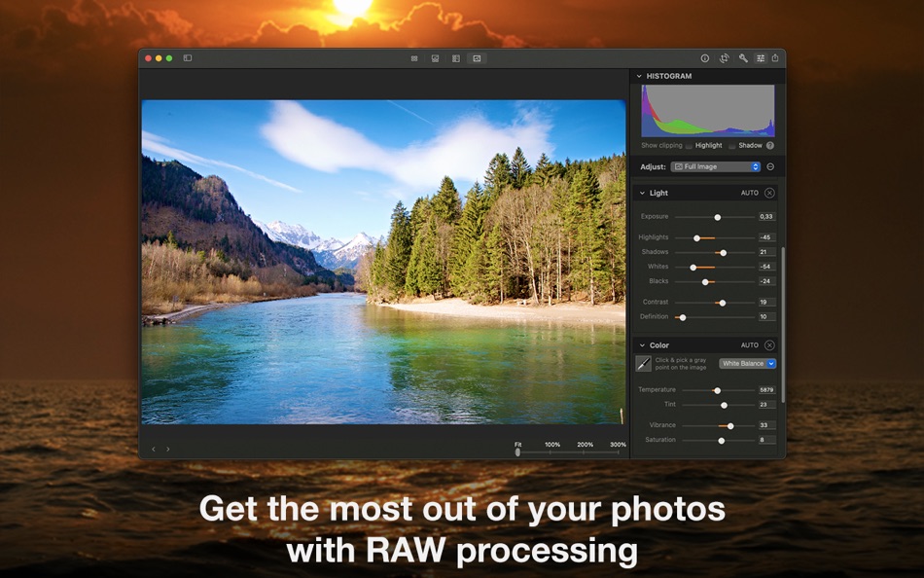Show the Adjustments panel icon

point(760,58)
